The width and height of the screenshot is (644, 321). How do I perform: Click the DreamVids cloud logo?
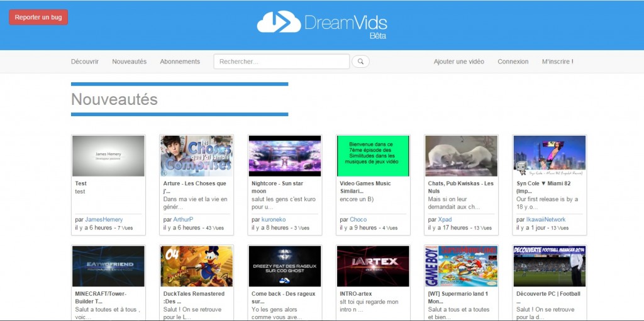coord(279,22)
